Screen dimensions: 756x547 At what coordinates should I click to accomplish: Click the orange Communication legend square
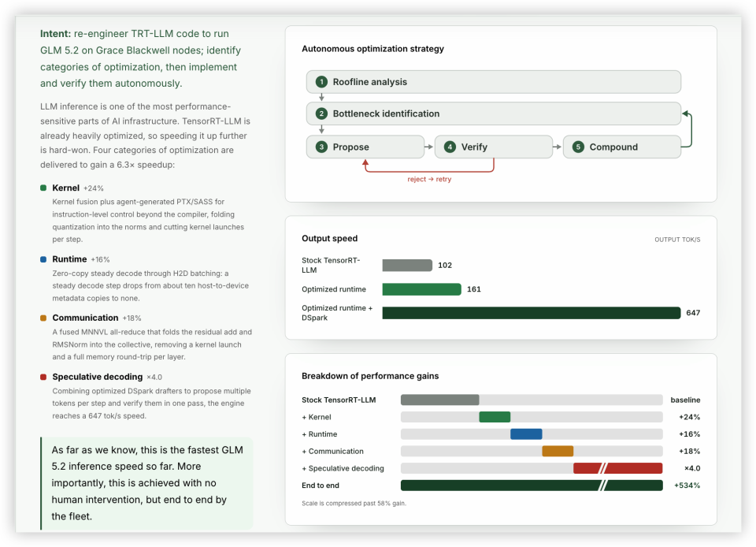(x=43, y=318)
